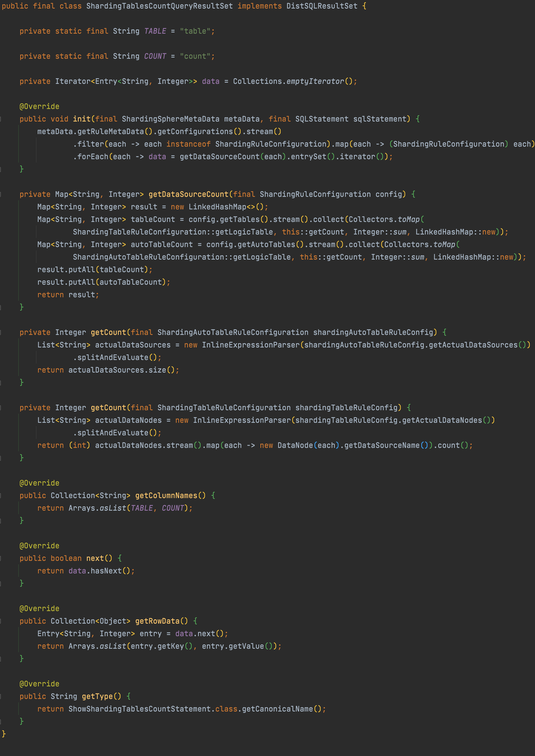Click Arrays.asList(TABLE, COUNT) expression
The height and width of the screenshot is (756, 535).
coord(129,508)
